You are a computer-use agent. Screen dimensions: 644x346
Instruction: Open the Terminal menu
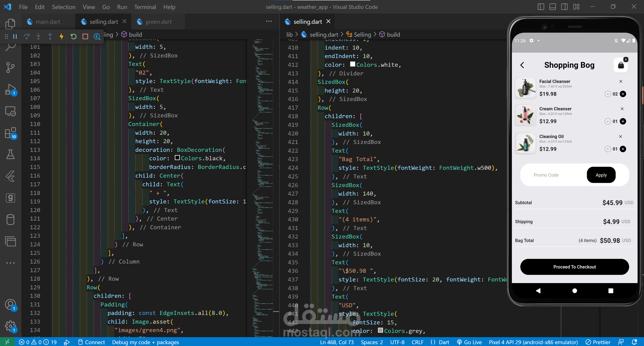pyautogui.click(x=145, y=7)
